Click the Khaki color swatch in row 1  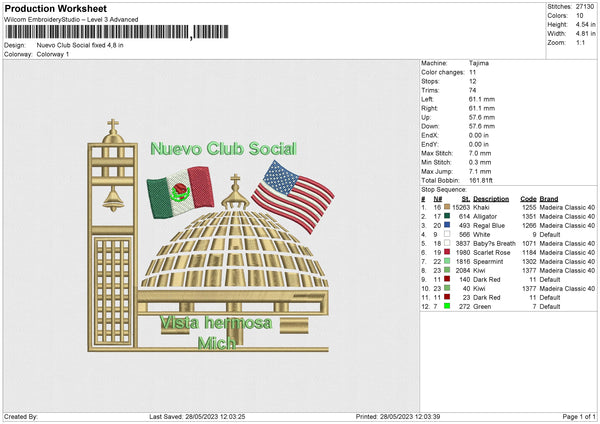click(447, 207)
